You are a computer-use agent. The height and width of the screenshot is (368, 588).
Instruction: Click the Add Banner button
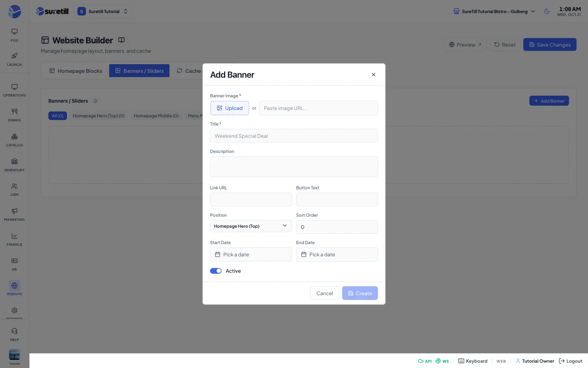(549, 101)
